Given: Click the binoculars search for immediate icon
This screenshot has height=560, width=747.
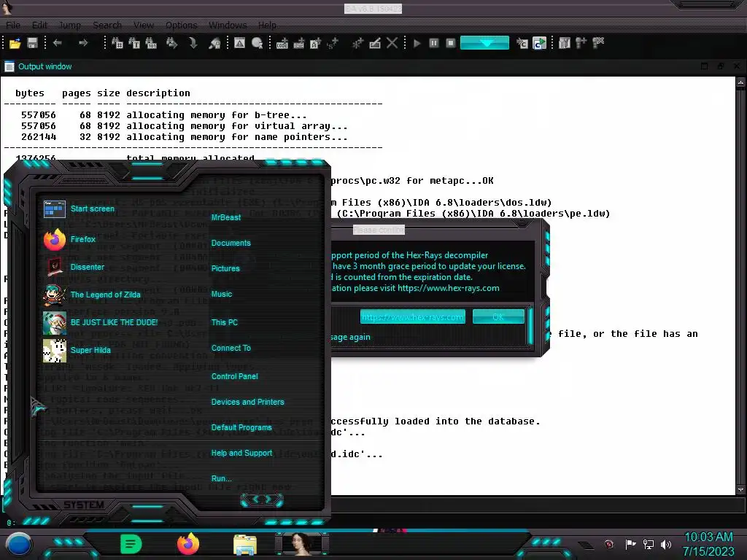Looking at the screenshot, I should [117, 43].
